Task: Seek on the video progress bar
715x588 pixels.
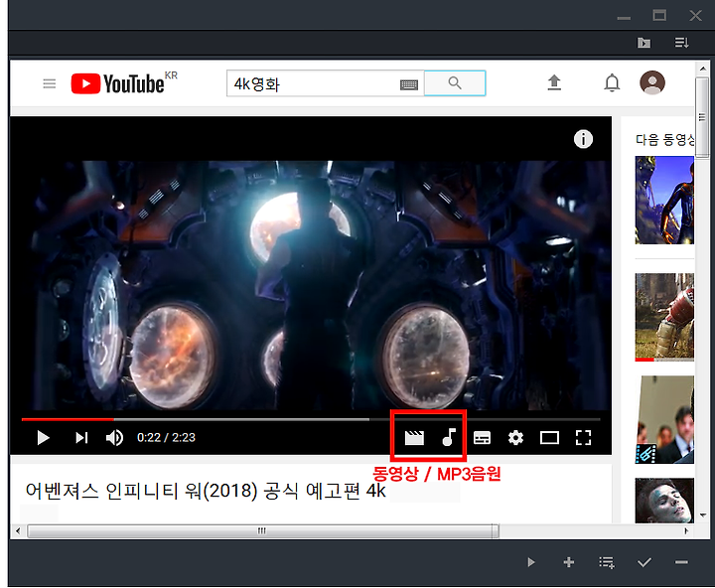Action: click(311, 419)
